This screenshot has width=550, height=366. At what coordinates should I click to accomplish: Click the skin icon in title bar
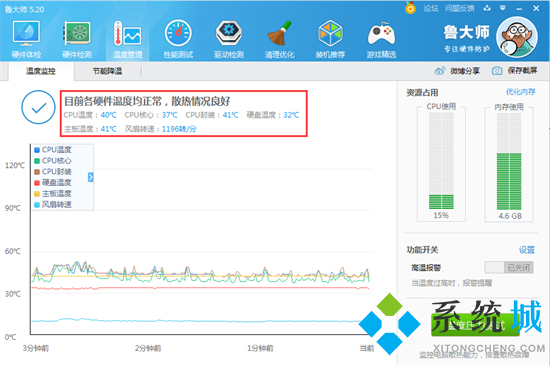(x=487, y=8)
